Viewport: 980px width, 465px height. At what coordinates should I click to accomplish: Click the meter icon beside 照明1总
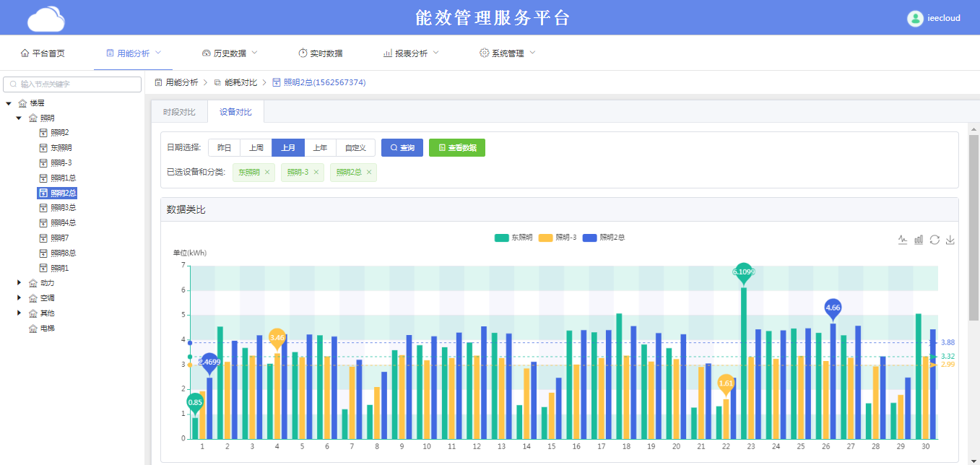pyautogui.click(x=43, y=178)
